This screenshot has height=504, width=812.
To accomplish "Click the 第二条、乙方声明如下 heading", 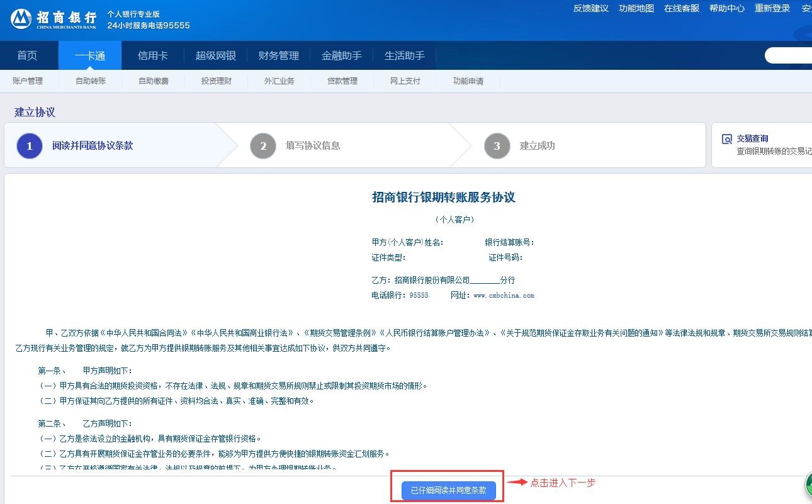I will [x=85, y=423].
